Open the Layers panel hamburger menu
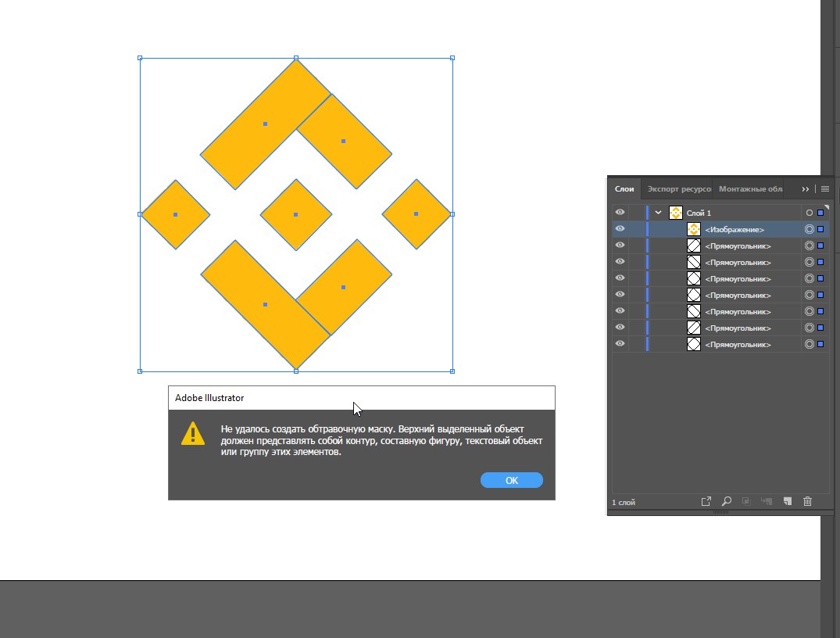This screenshot has width=840, height=638. (x=825, y=189)
